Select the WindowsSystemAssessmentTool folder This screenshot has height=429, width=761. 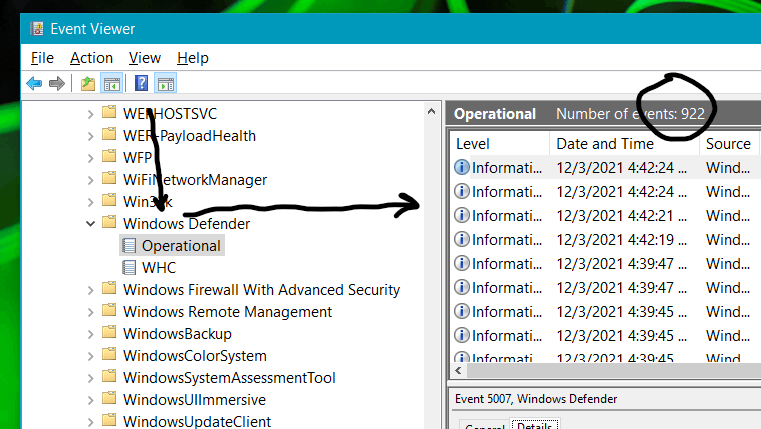coord(229,378)
